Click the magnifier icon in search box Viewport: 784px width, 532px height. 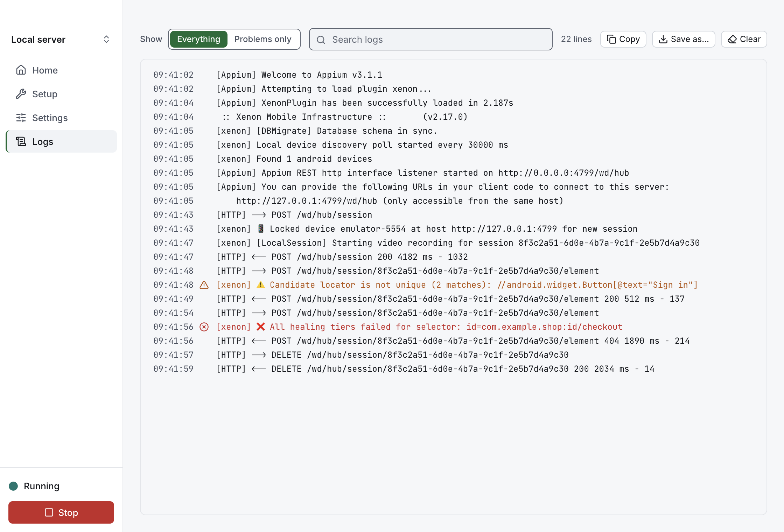coord(321,40)
